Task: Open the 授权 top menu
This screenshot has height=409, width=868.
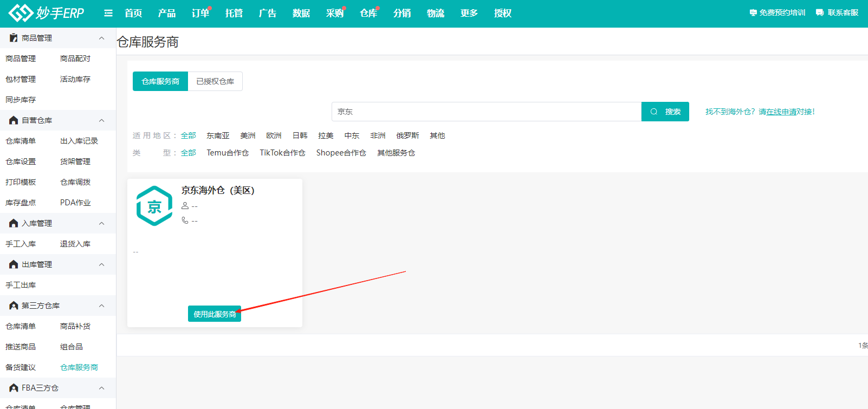Action: [503, 13]
